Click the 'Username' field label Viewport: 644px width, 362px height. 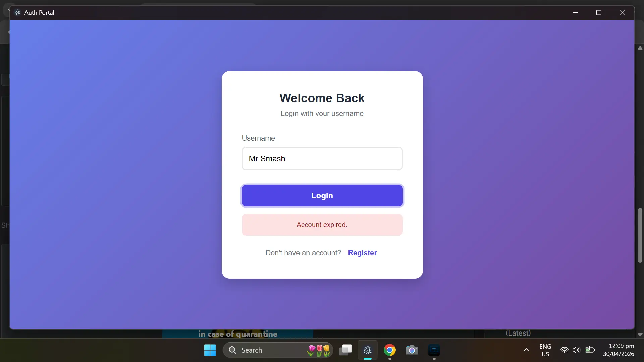point(258,138)
